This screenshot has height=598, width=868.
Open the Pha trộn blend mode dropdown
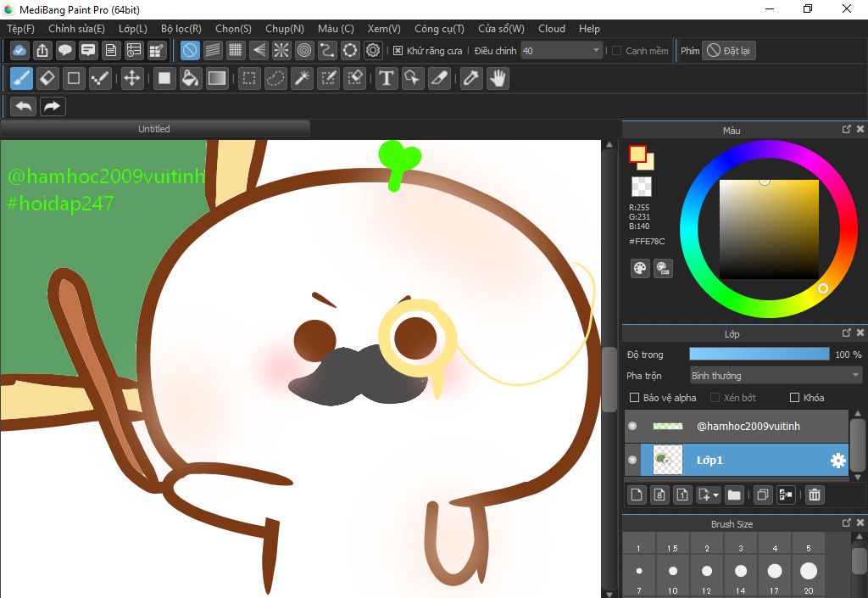[x=776, y=376]
